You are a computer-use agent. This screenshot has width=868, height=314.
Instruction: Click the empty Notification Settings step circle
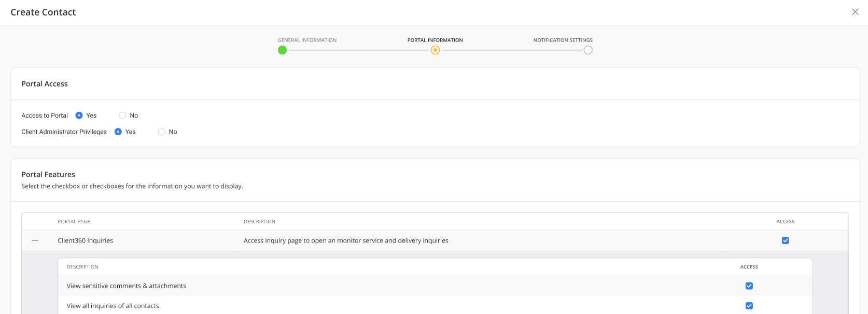point(587,50)
